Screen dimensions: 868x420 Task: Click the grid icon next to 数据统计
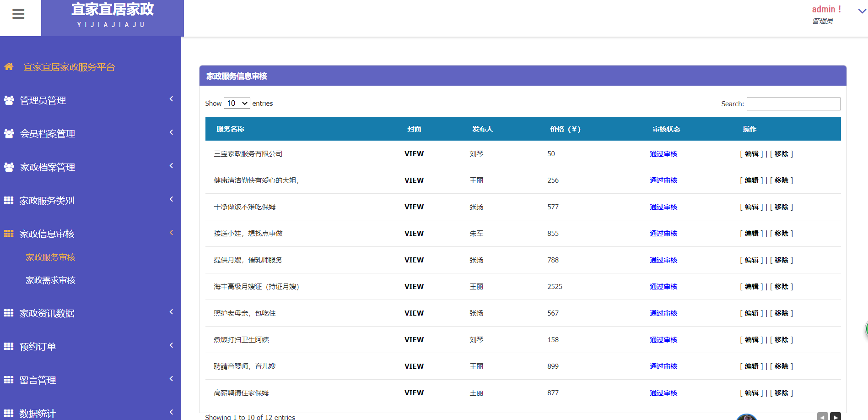(x=9, y=413)
